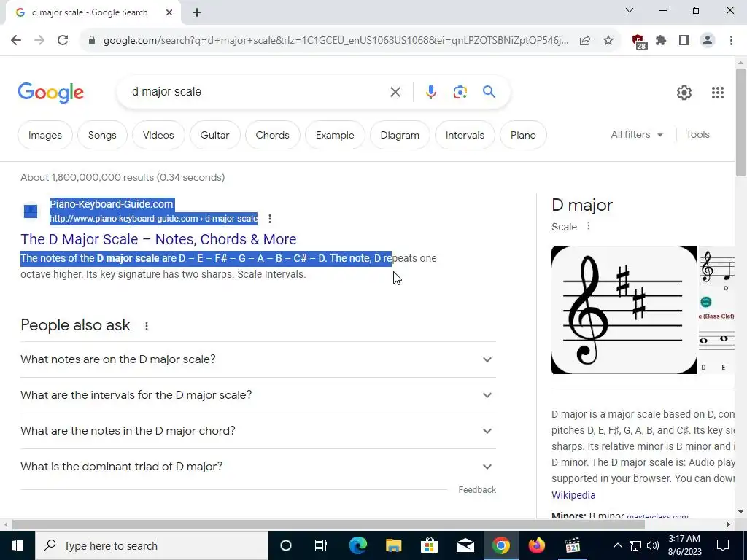Click the horizontal page scrollbar

click(x=328, y=525)
